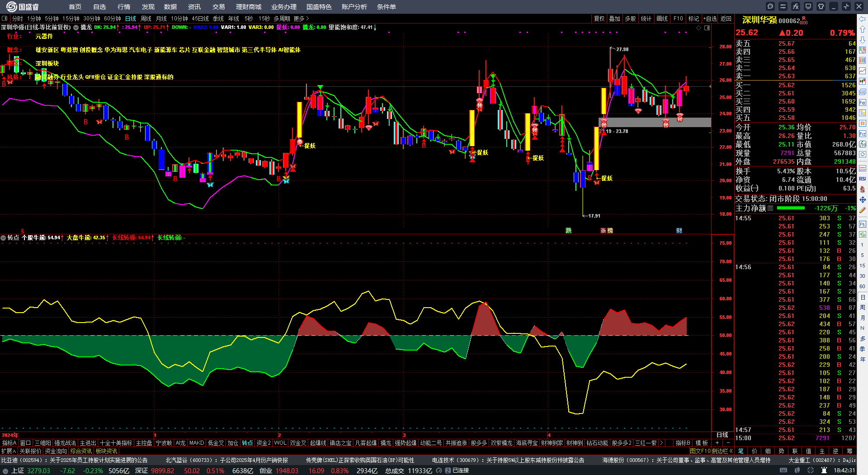Toggle 画线 drawing mode
This screenshot has width=868, height=475.
[x=662, y=19]
